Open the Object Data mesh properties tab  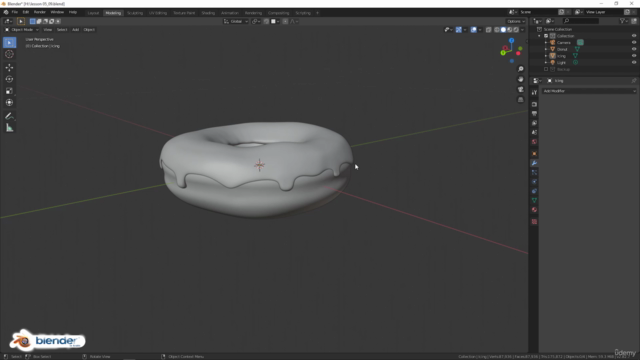534,200
